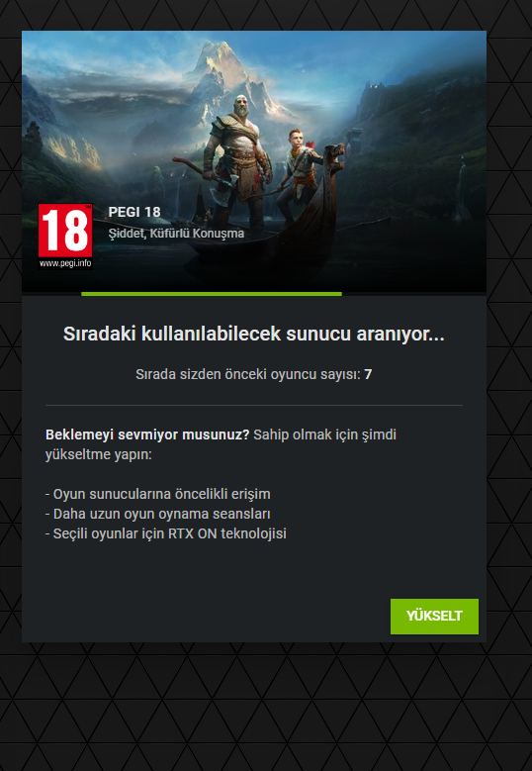Click the green queue loading progress bar
Image resolution: width=532 pixels, height=771 pixels.
point(212,294)
